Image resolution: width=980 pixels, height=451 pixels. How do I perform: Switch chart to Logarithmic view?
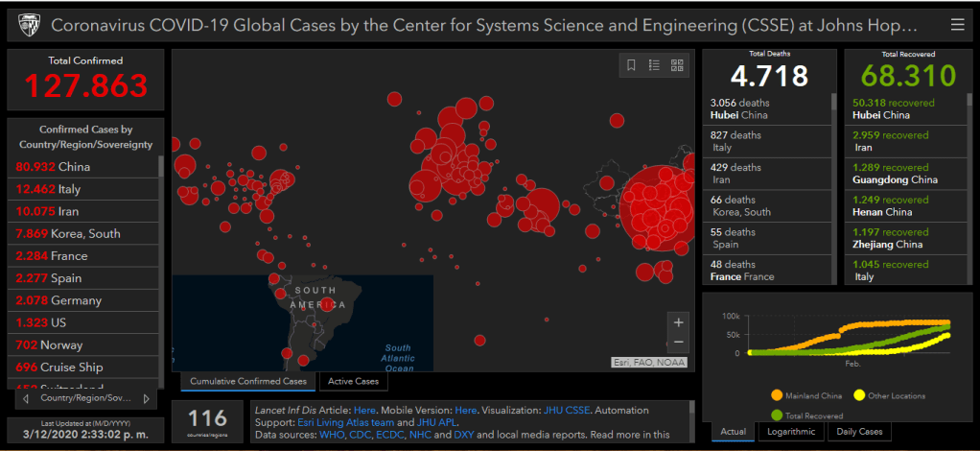click(x=791, y=432)
